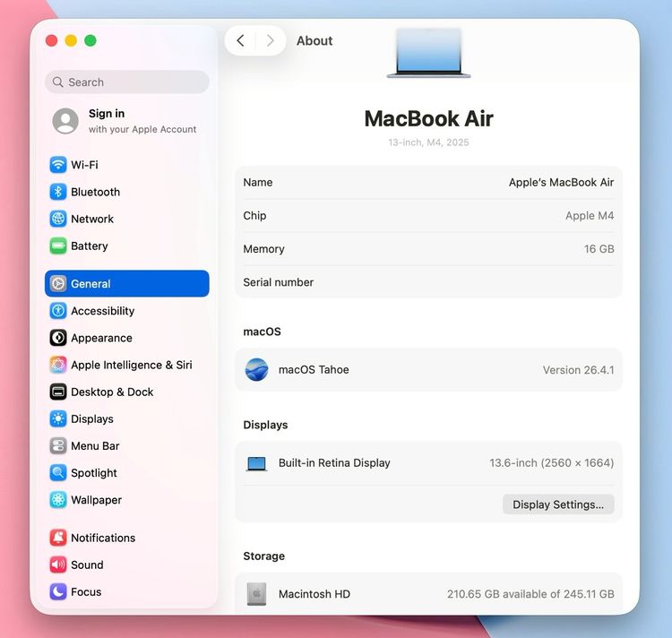Click the Appearance icon
The image size is (672, 638).
coord(58,338)
